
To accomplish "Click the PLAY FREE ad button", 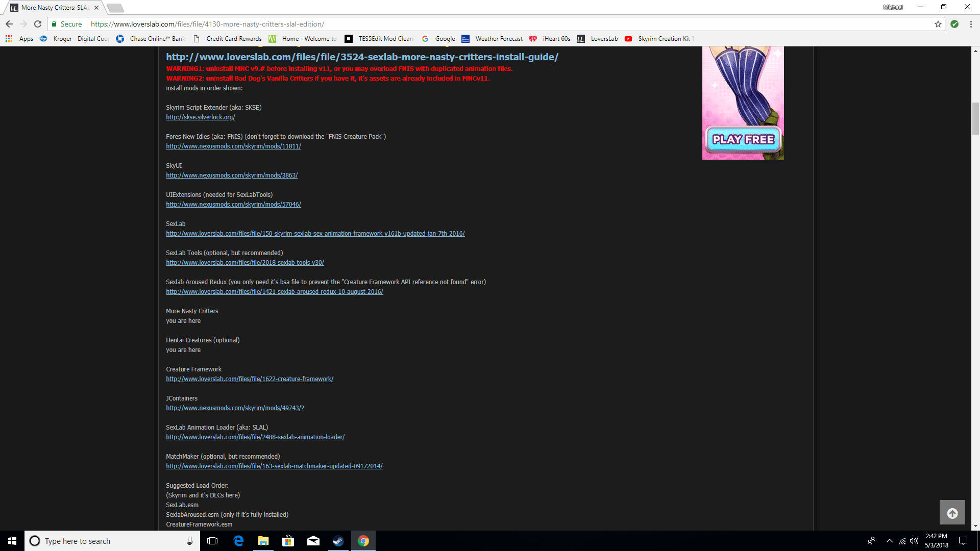I will pyautogui.click(x=743, y=139).
